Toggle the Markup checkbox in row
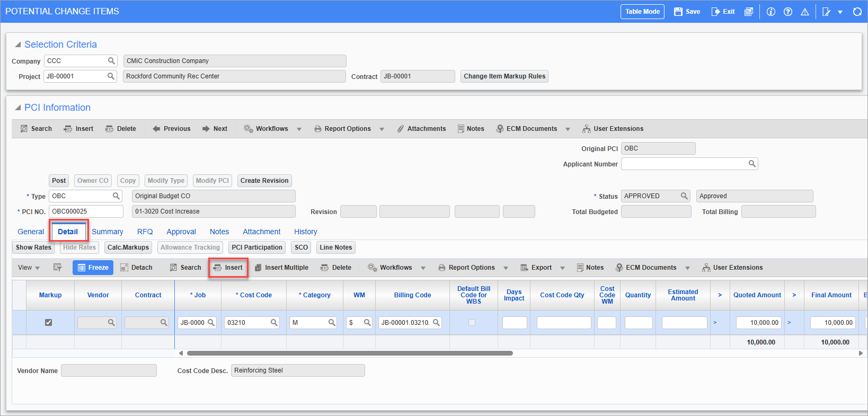Viewport: 868px width, 416px height. click(49, 322)
